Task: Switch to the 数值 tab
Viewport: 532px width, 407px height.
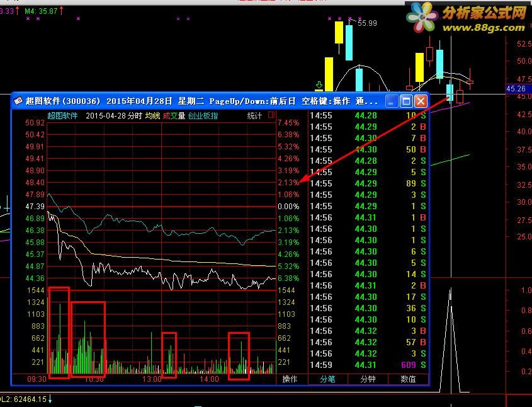Action: [408, 379]
